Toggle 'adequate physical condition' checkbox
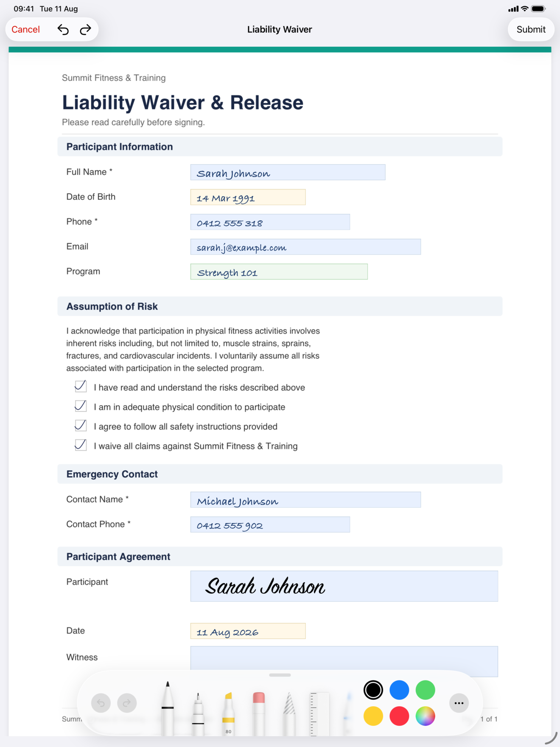Screen dimensions: 560x747 click(x=81, y=406)
